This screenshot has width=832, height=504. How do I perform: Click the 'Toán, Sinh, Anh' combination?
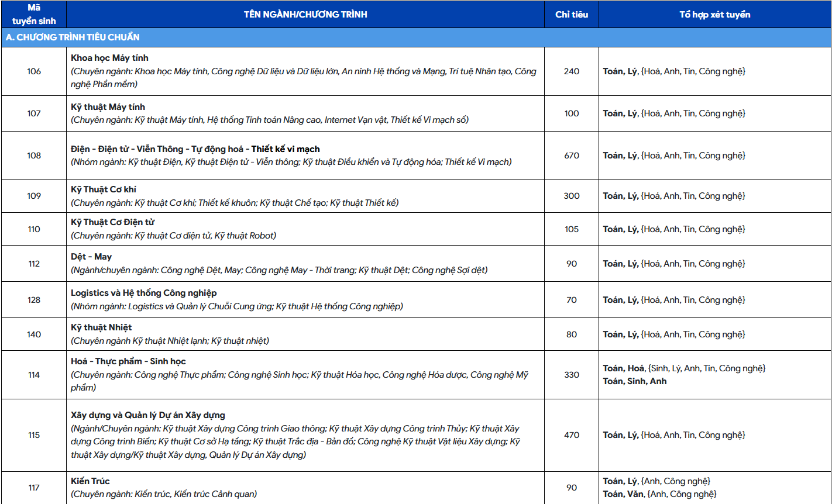635,381
